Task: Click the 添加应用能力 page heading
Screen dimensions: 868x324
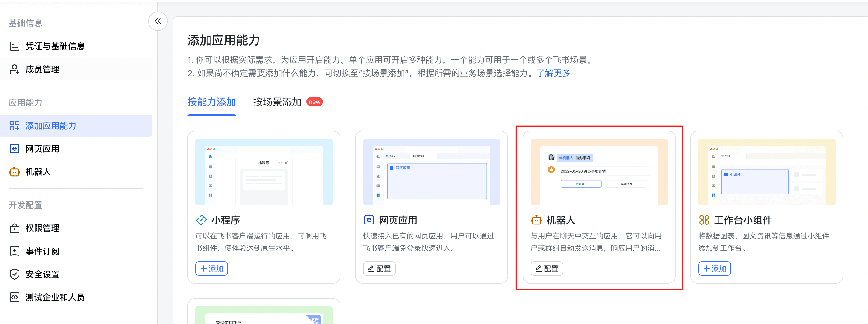Action: (224, 40)
